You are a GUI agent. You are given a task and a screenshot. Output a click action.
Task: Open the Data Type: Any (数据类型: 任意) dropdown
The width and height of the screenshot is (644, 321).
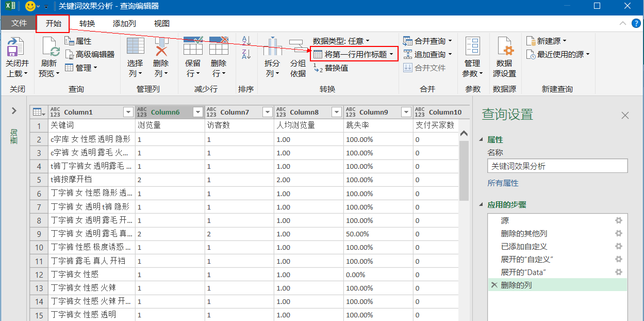[341, 41]
